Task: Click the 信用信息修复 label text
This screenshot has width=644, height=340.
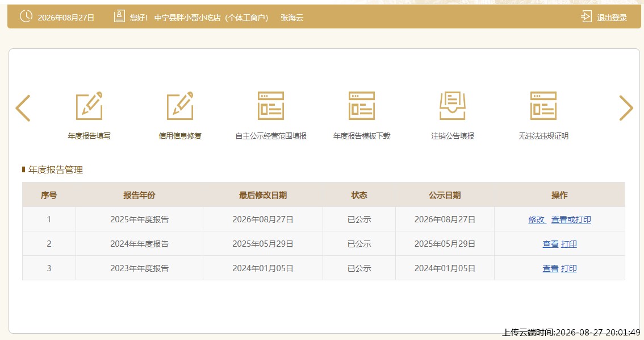Action: coord(180,136)
